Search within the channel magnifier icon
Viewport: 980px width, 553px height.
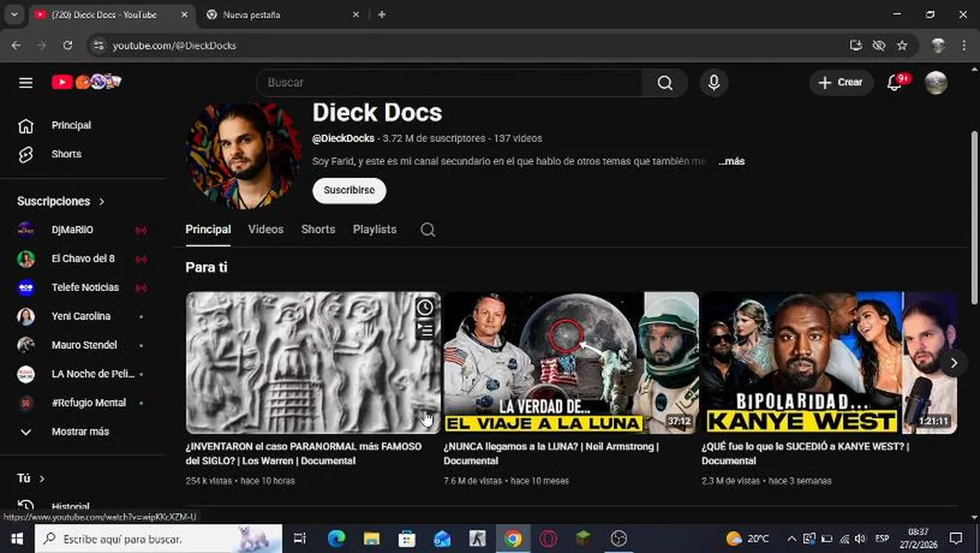pyautogui.click(x=428, y=230)
